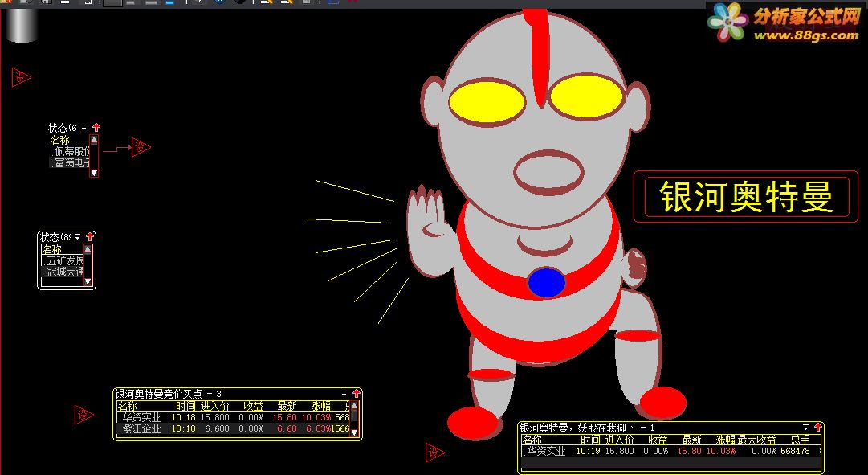868x475 pixels.
Task: Select the 冠城大通 row
Action: click(63, 272)
